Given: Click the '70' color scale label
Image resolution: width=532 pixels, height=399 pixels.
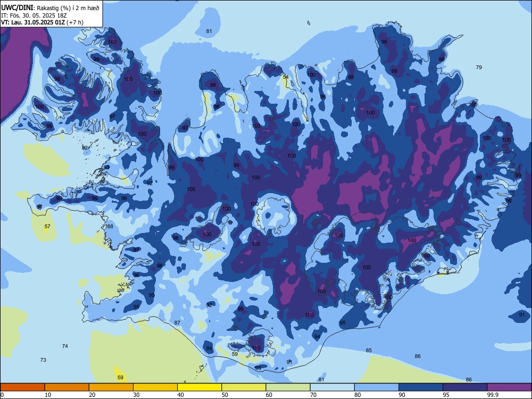Looking at the screenshot, I should [x=313, y=395].
